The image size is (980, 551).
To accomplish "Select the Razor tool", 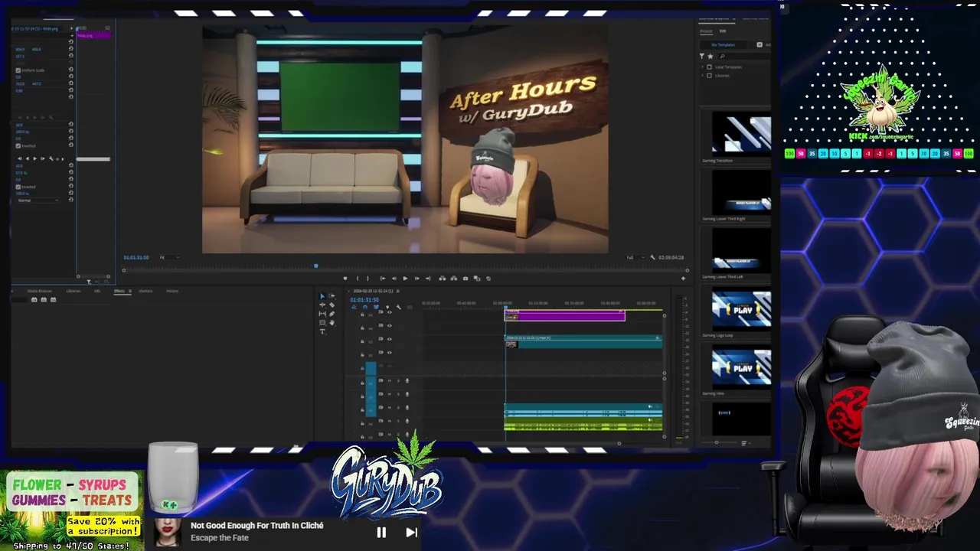I will pyautogui.click(x=332, y=305).
